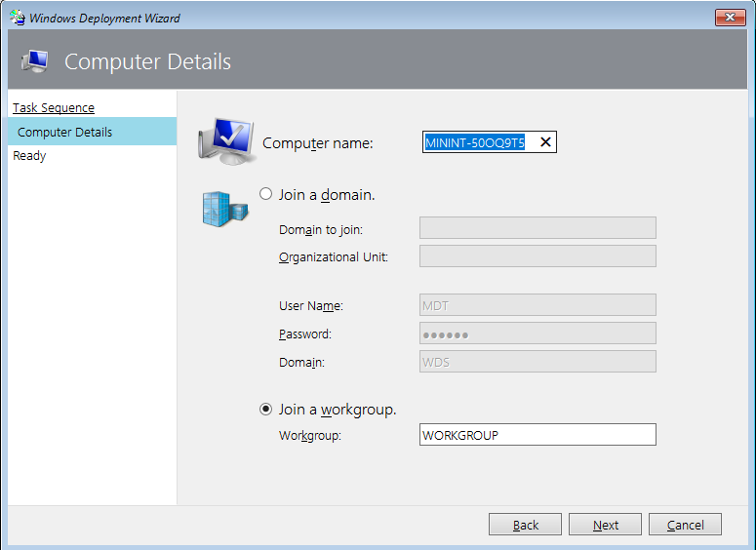Click the Next button
756x550 pixels.
(x=605, y=525)
